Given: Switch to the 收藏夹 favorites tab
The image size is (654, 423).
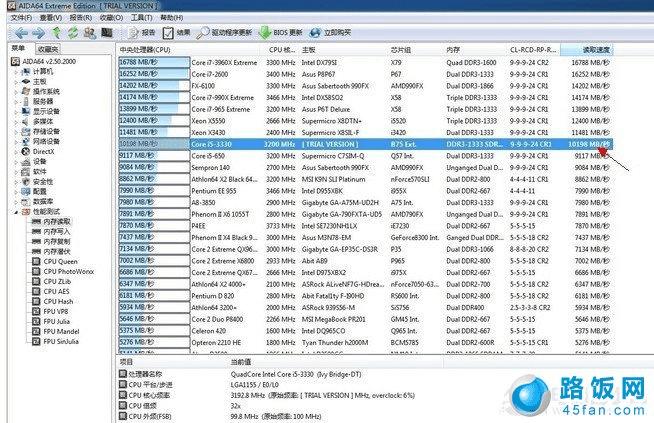Looking at the screenshot, I should (48, 49).
